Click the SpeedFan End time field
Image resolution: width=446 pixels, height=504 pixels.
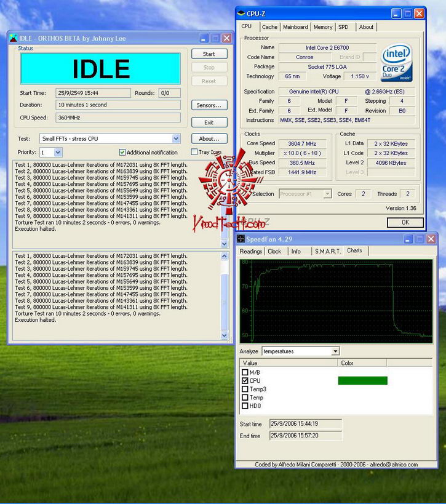click(x=306, y=436)
